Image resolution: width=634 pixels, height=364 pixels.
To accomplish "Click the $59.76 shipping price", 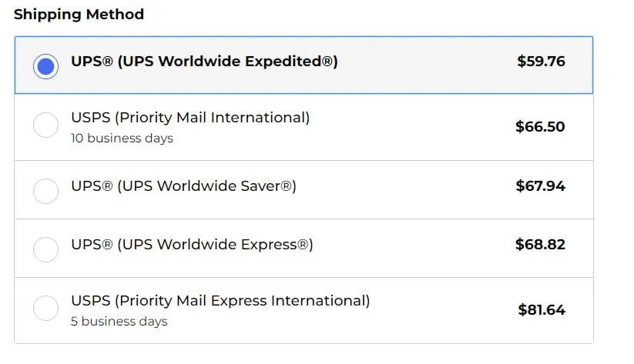I will click(x=541, y=62).
